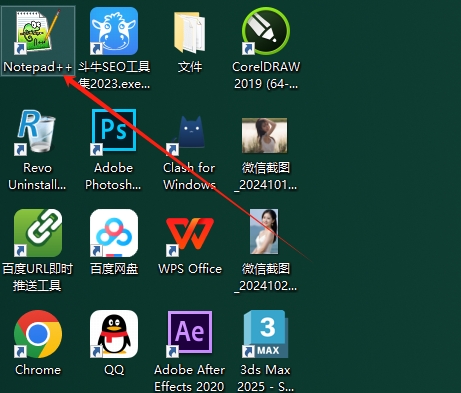Image resolution: width=461 pixels, height=393 pixels.
Task: Click the Adobe Photosh... label text
Action: tap(113, 176)
